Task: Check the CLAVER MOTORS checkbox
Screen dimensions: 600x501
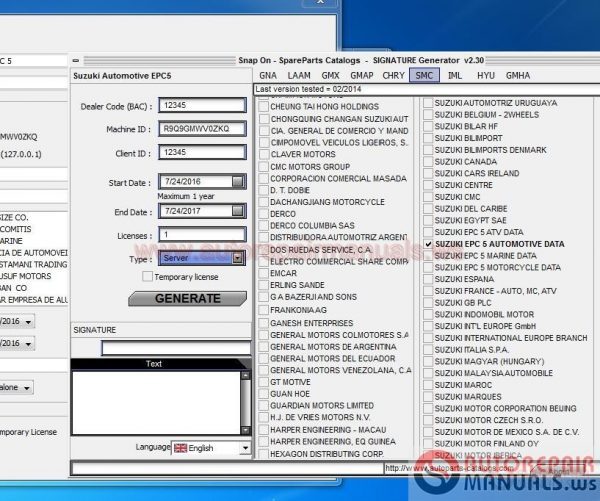Action: tap(264, 154)
